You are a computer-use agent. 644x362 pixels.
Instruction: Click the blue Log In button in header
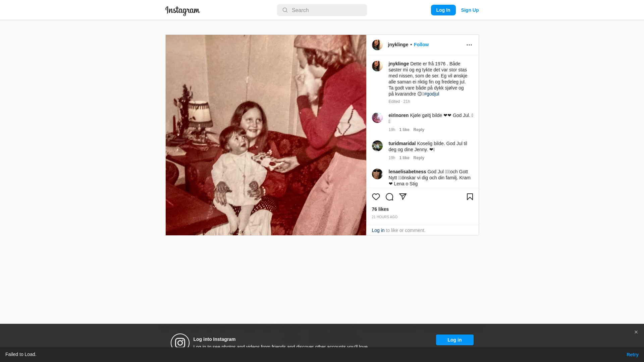(x=443, y=10)
